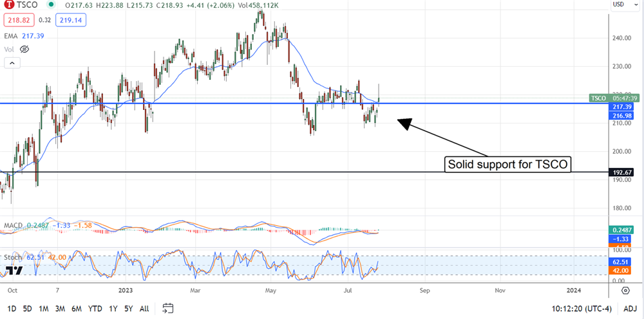Show the hidden Vol indicator
Screen dimensions: 644x319
pyautogui.click(x=24, y=49)
